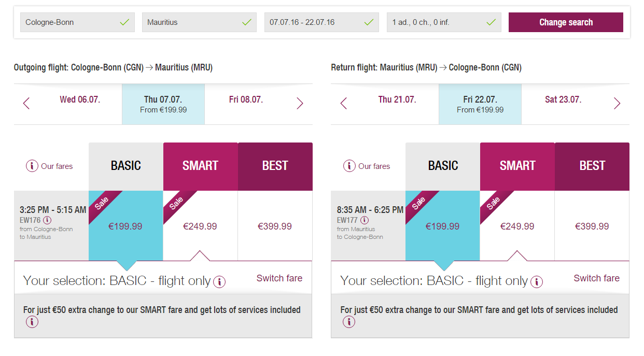Click the Change search button
The height and width of the screenshot is (356, 644).
click(x=566, y=22)
